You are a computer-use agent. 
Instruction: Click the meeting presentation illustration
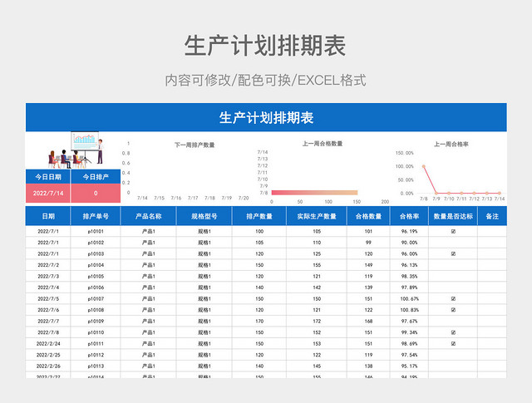tap(76, 150)
